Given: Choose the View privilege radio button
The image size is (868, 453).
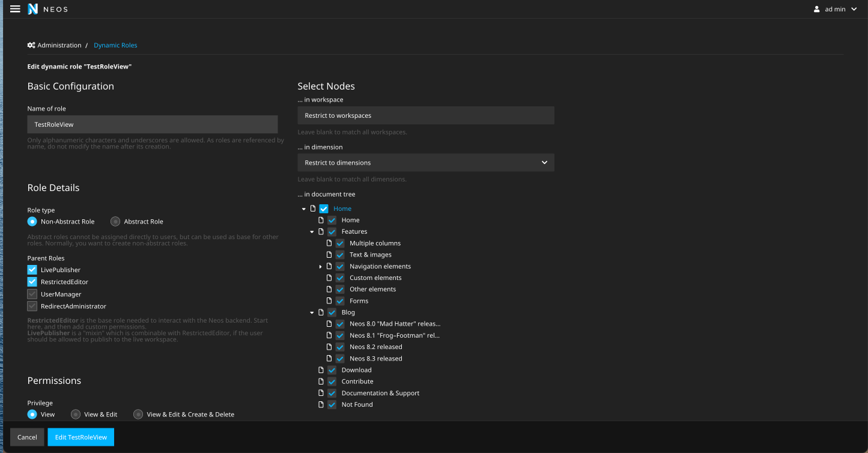Looking at the screenshot, I should click(32, 415).
